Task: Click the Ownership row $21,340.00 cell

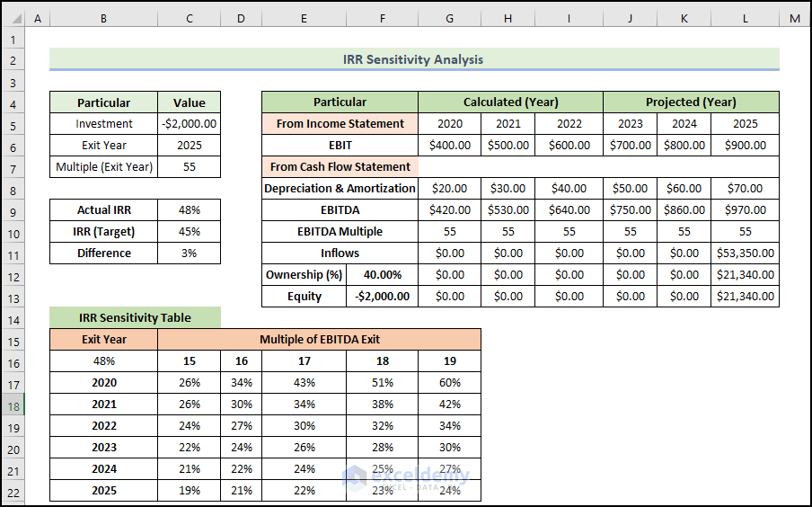Action: (x=745, y=275)
